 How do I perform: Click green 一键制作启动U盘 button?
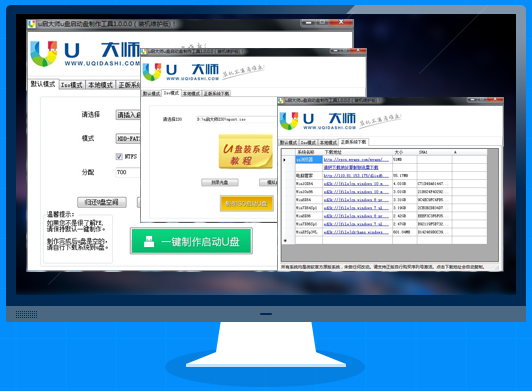[x=191, y=241]
